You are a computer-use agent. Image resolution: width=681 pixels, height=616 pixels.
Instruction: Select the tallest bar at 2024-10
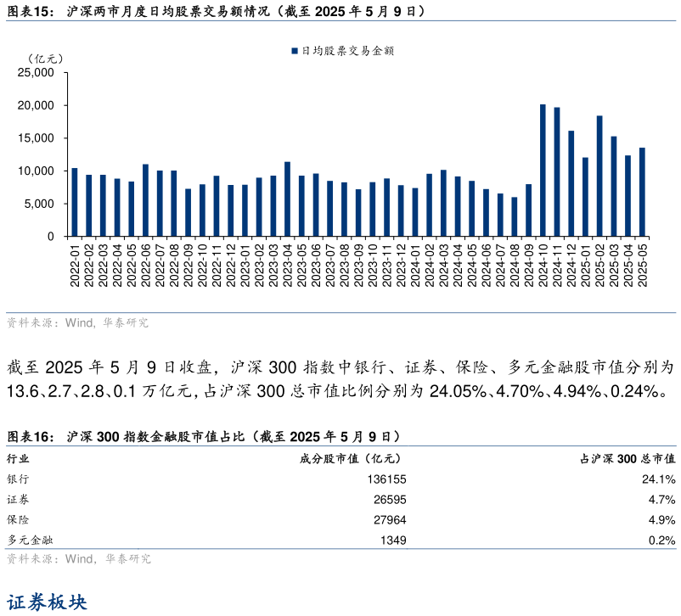(x=543, y=170)
